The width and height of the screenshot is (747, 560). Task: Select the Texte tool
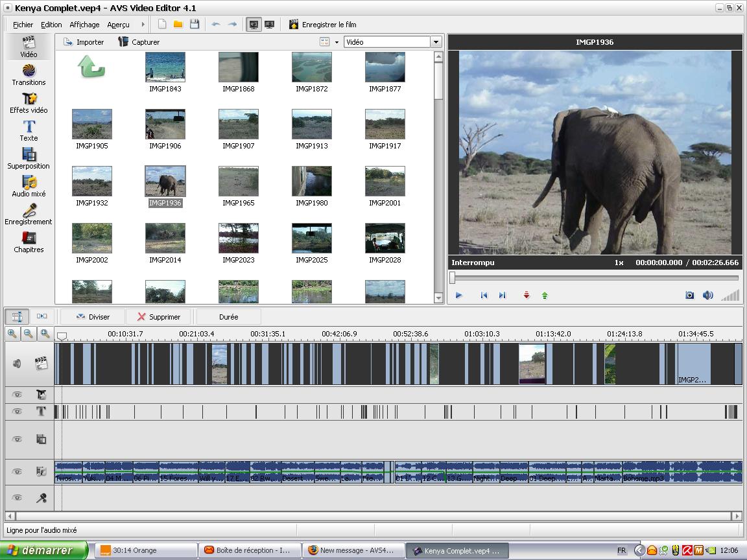[29, 130]
